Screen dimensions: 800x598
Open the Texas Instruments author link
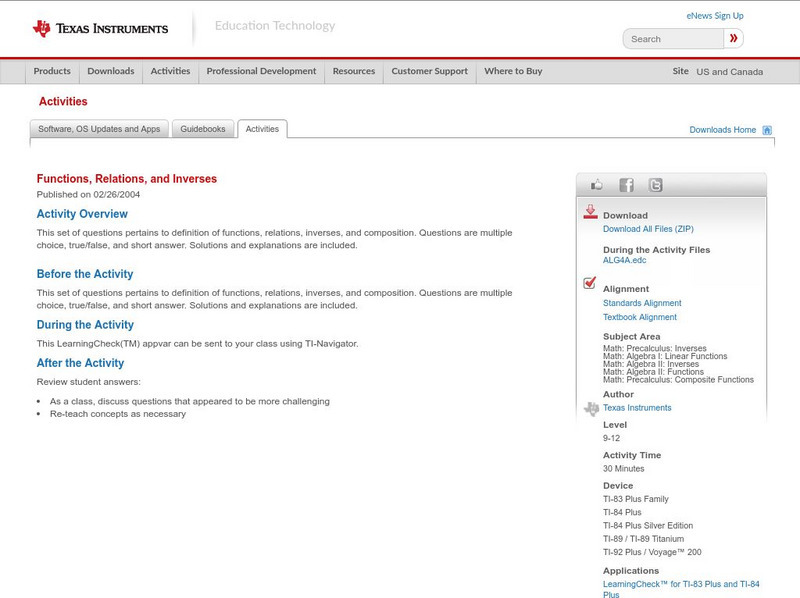coord(637,408)
